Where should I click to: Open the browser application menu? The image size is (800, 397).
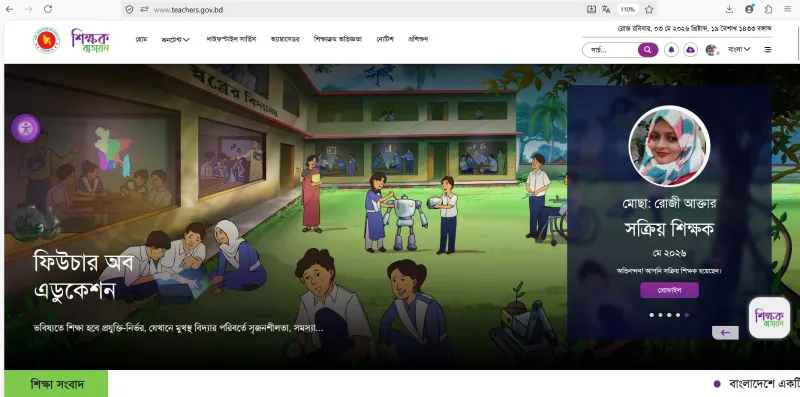(788, 9)
